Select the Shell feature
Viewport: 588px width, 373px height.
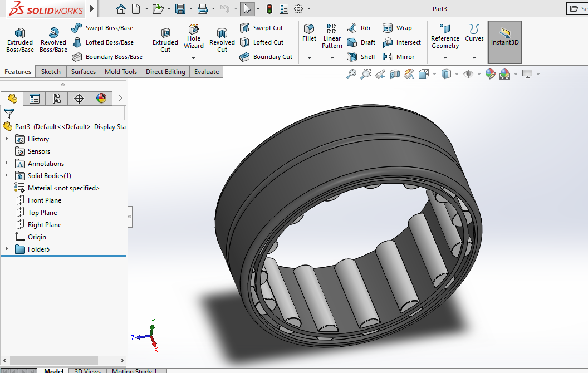[x=361, y=57]
